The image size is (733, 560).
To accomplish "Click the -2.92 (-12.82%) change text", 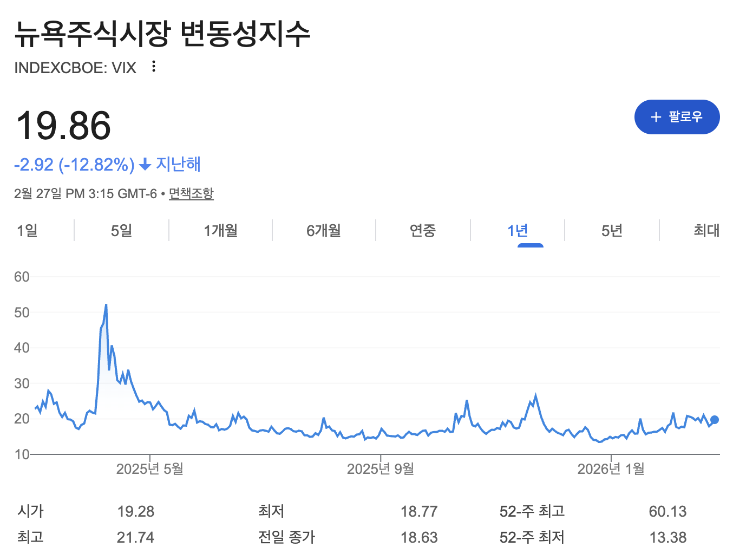I will [x=74, y=165].
